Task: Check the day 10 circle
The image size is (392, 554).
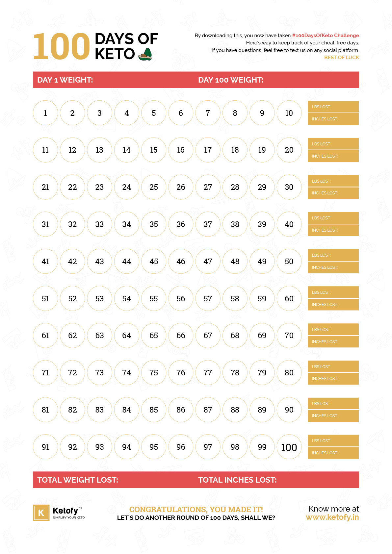Action: [289, 113]
